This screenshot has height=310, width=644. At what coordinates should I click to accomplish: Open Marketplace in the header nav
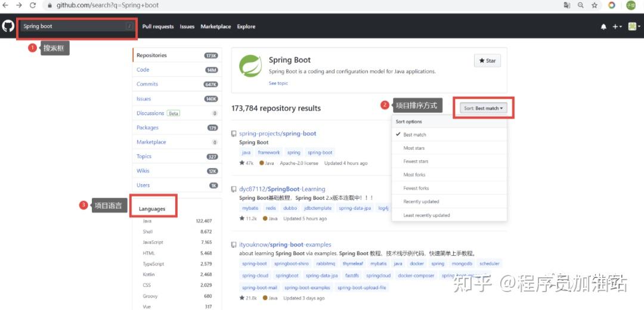(216, 26)
